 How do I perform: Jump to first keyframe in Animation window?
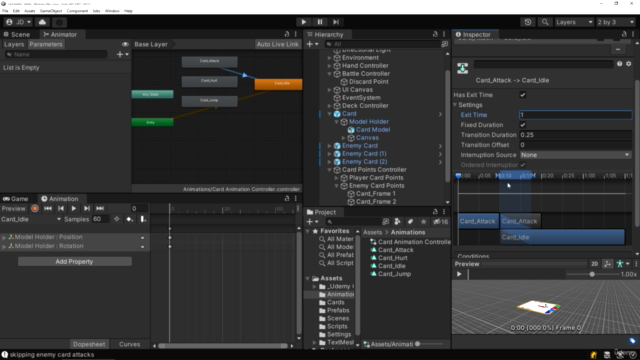[x=48, y=209]
